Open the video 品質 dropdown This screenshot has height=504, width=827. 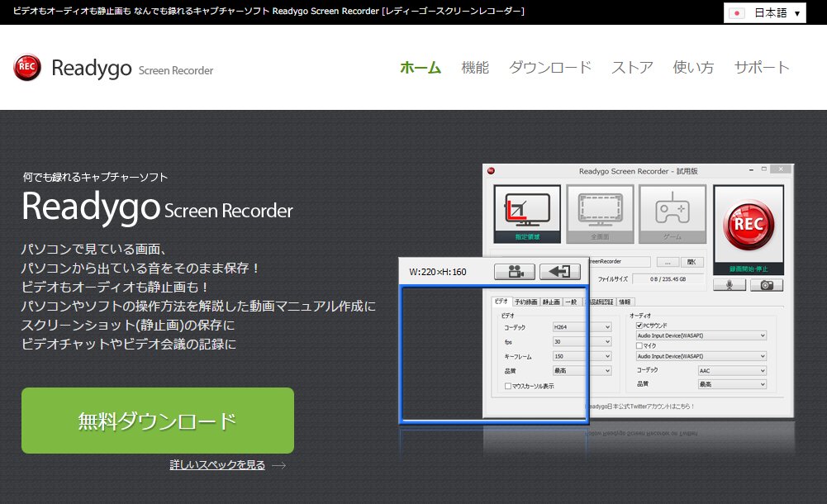[582, 371]
